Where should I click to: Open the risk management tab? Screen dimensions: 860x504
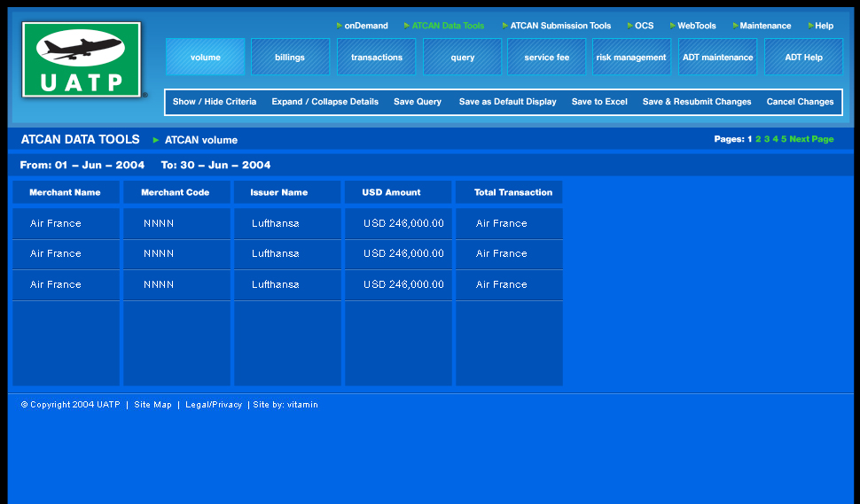[x=631, y=58]
